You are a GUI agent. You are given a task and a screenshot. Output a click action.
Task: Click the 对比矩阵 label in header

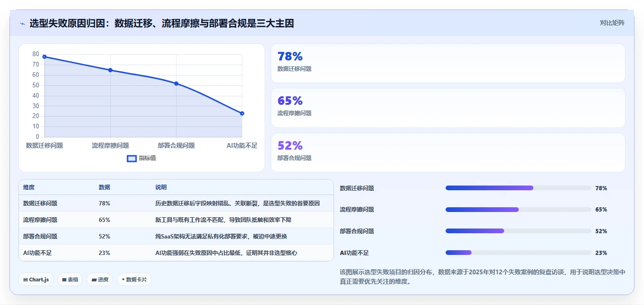pyautogui.click(x=612, y=23)
